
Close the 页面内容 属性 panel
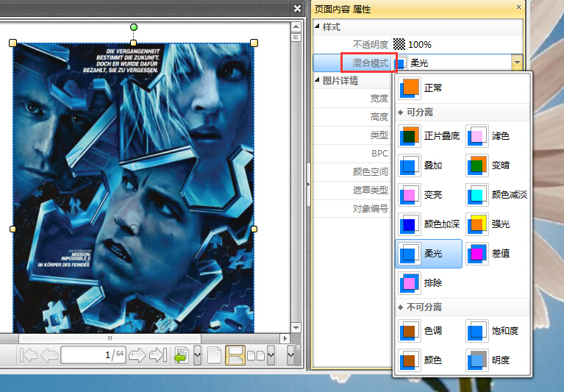tap(518, 7)
